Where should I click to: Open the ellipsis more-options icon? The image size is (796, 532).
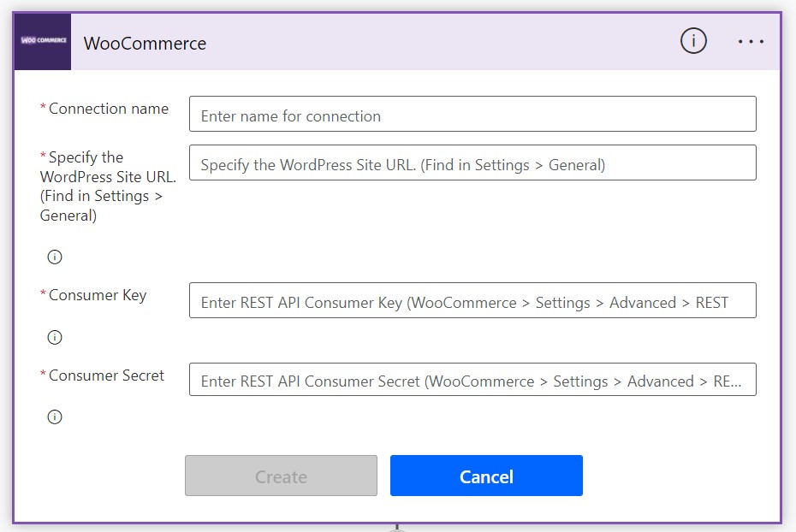pyautogui.click(x=751, y=40)
